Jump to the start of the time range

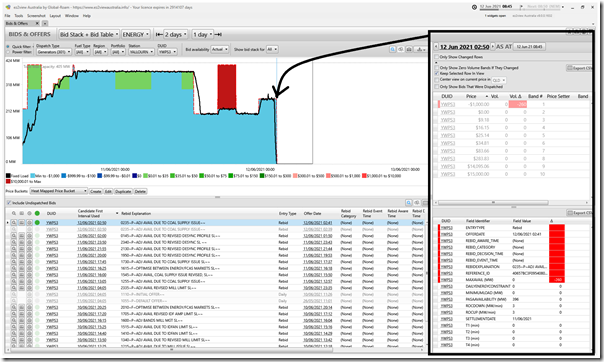(159, 35)
